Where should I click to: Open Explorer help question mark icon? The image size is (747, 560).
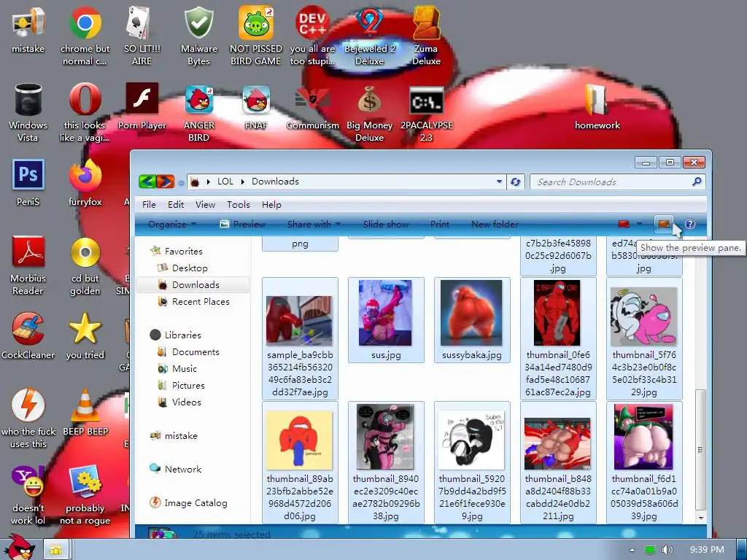point(689,224)
